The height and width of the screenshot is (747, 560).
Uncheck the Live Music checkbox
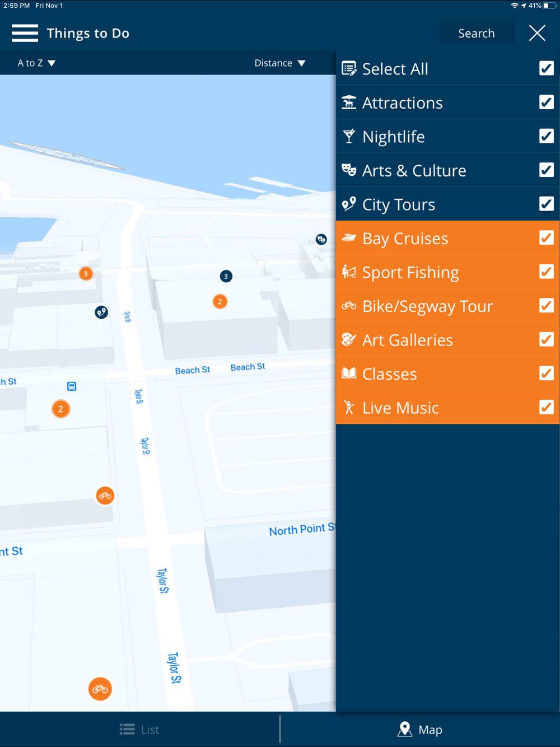pos(547,407)
